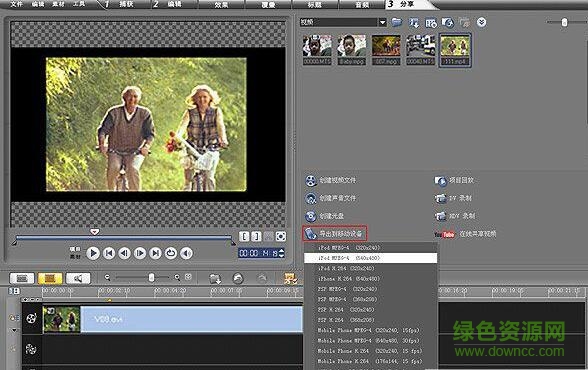Toggle the repeat playback button
This screenshot has height=370, width=588.
[171, 253]
